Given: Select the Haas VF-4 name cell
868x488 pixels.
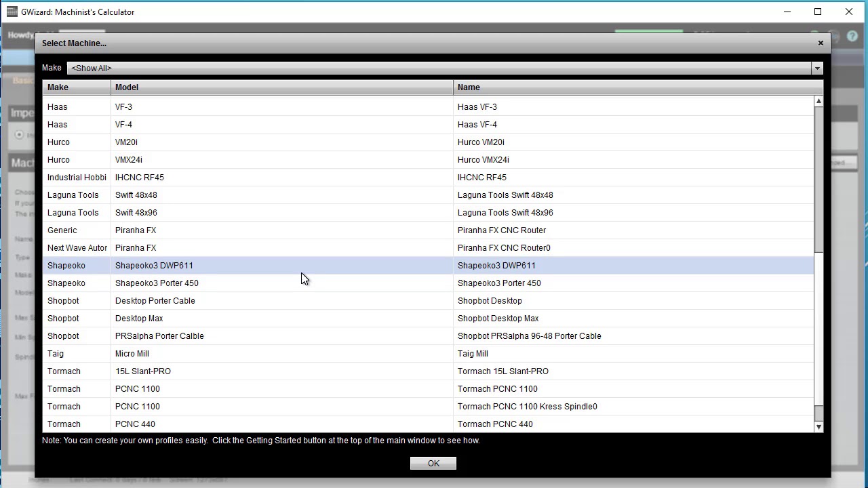Looking at the screenshot, I should (x=633, y=125).
